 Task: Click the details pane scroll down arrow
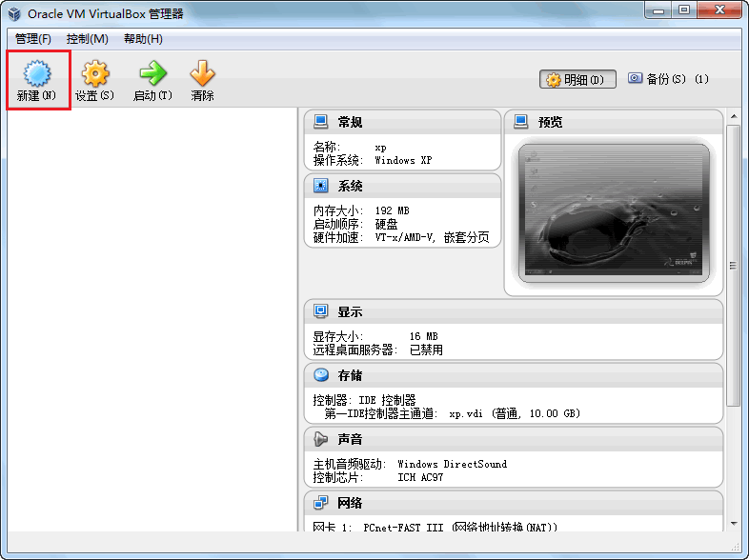tap(733, 523)
